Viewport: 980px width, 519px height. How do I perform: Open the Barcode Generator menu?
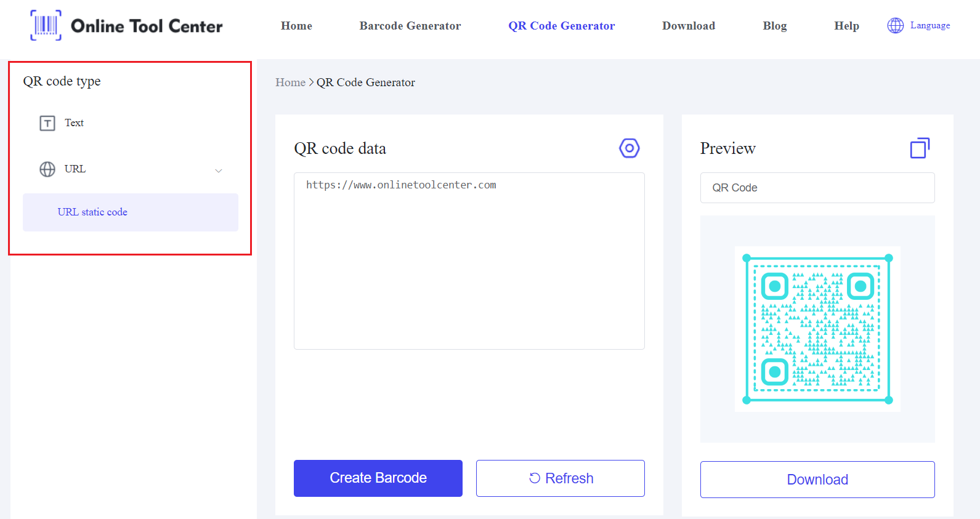tap(410, 26)
